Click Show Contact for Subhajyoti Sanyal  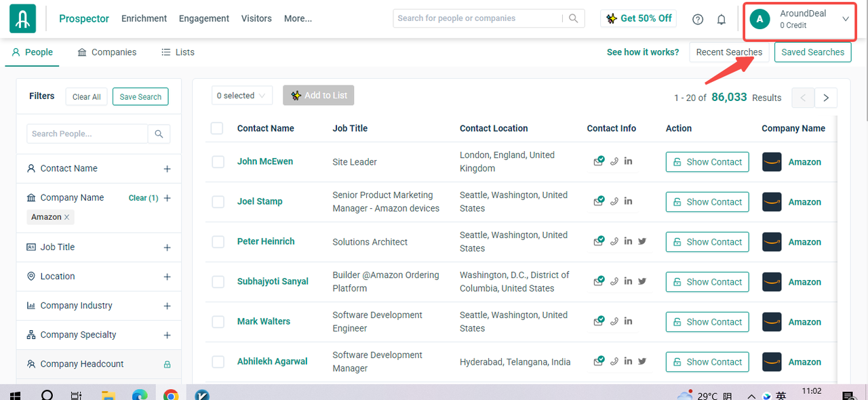[707, 282]
